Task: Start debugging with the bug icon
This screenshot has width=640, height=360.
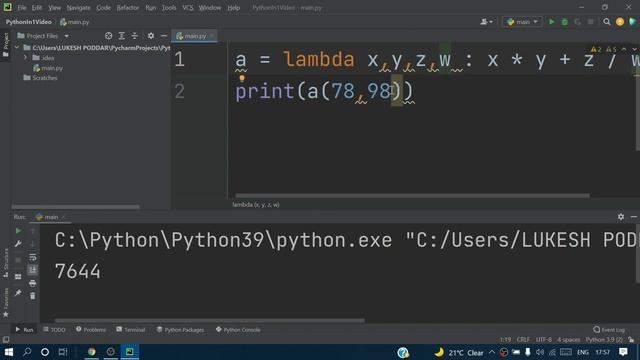Action: click(564, 22)
